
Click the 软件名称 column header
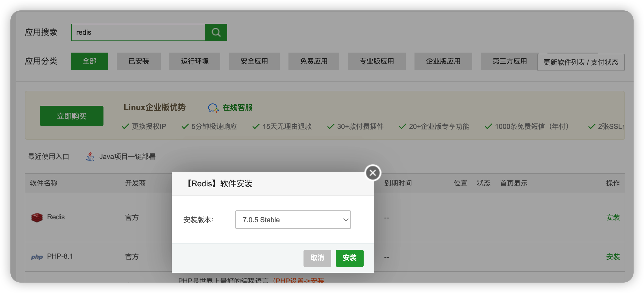[44, 183]
